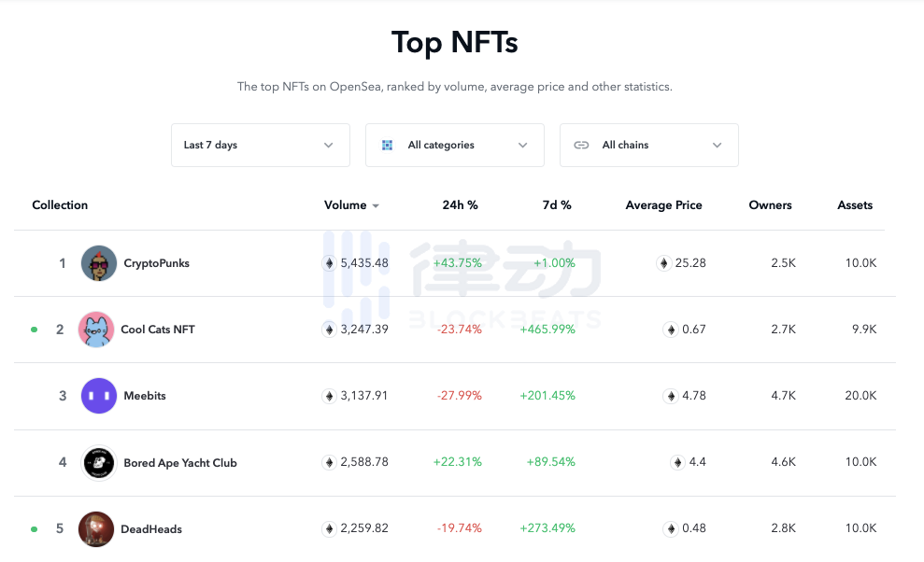Toggle the Volume column sort arrow

click(376, 205)
